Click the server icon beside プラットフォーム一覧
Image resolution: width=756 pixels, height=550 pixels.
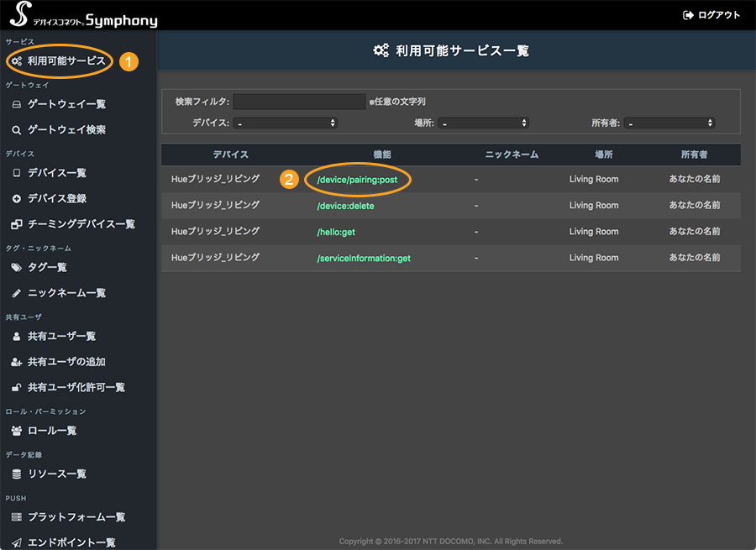click(x=17, y=517)
